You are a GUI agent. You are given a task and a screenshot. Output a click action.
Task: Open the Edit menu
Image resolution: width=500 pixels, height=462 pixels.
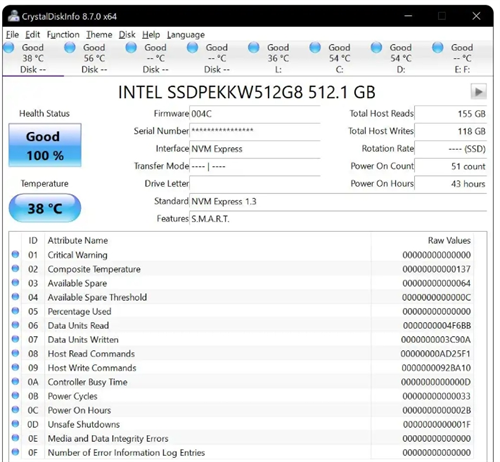coord(32,35)
